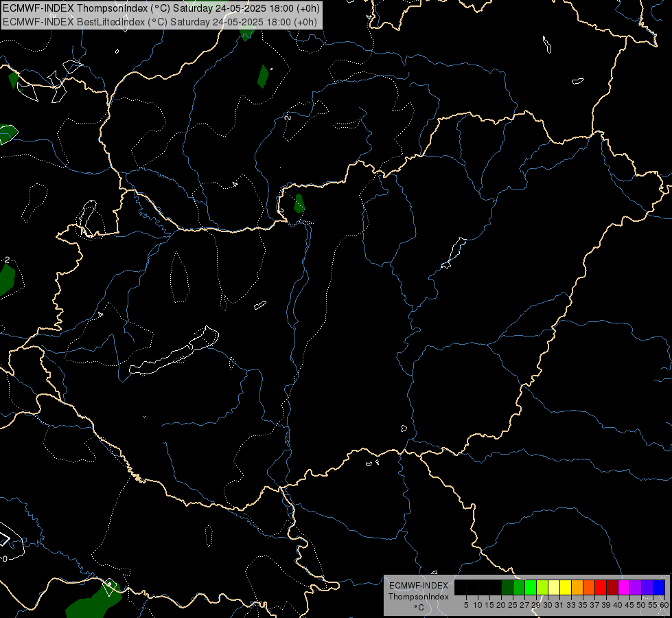Choose the orange-red 35-37 legend swatch
Image resolution: width=672 pixels, height=618 pixels.
click(589, 587)
